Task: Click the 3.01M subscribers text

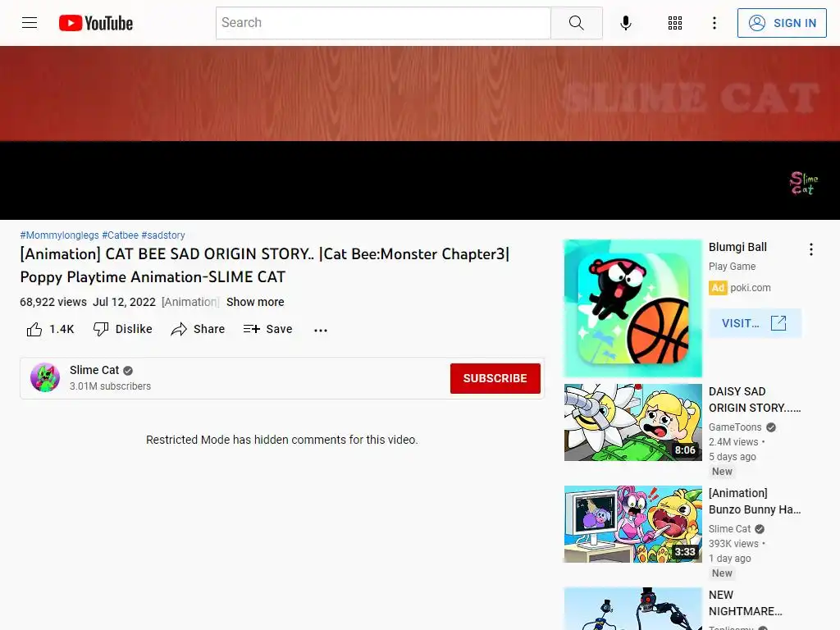Action: [111, 386]
